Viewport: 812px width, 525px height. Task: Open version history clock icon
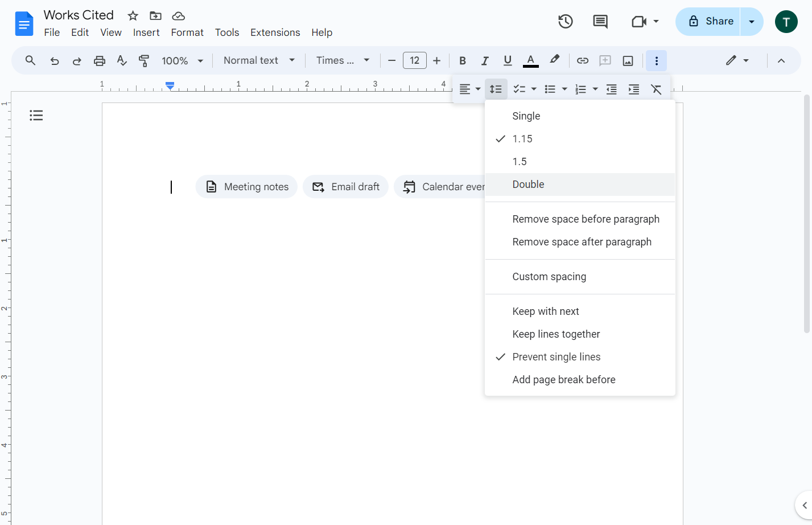pos(565,22)
